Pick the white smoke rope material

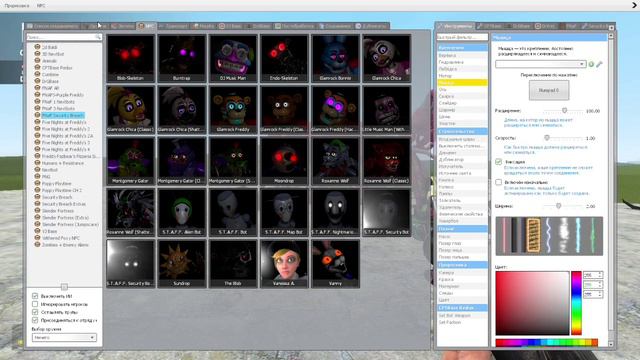click(x=564, y=235)
